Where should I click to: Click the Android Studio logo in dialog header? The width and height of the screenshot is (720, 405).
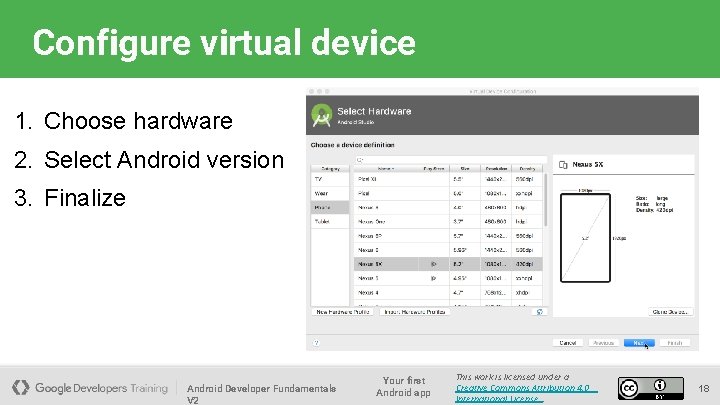(321, 115)
